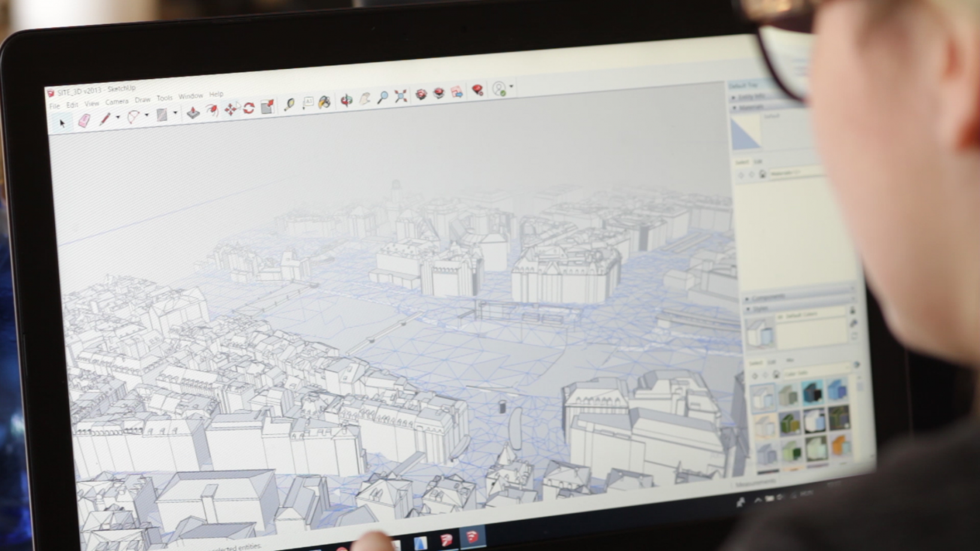
Task: Activate the Push/Pull tool
Action: pos(193,112)
